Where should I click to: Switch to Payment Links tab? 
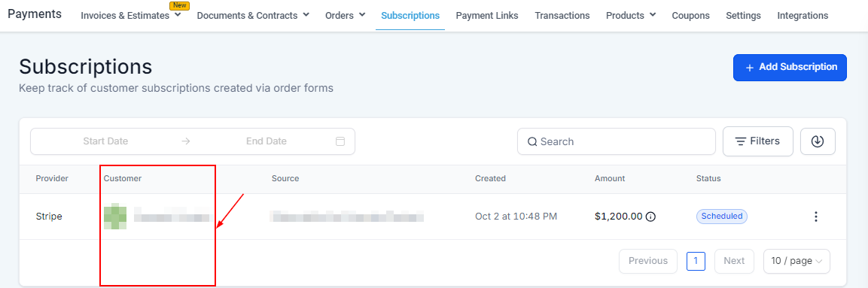click(487, 16)
